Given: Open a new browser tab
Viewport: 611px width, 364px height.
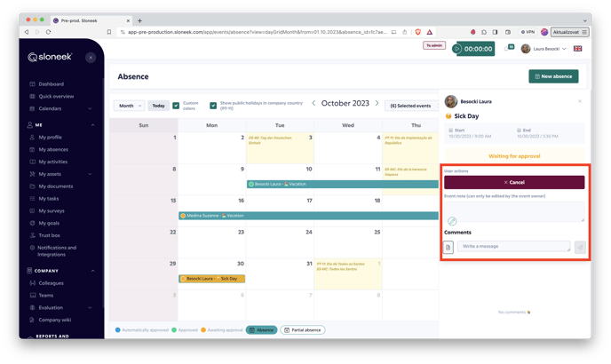Looking at the screenshot, I should coord(139,20).
